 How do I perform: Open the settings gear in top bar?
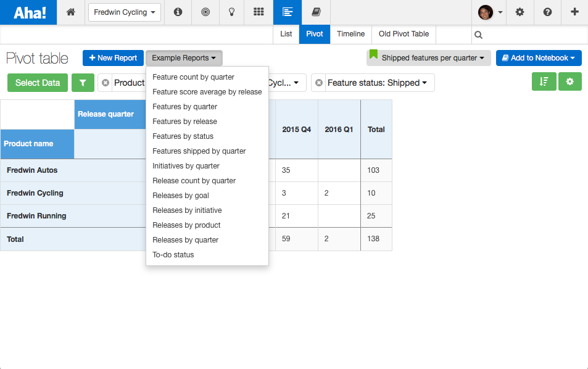[x=520, y=12]
